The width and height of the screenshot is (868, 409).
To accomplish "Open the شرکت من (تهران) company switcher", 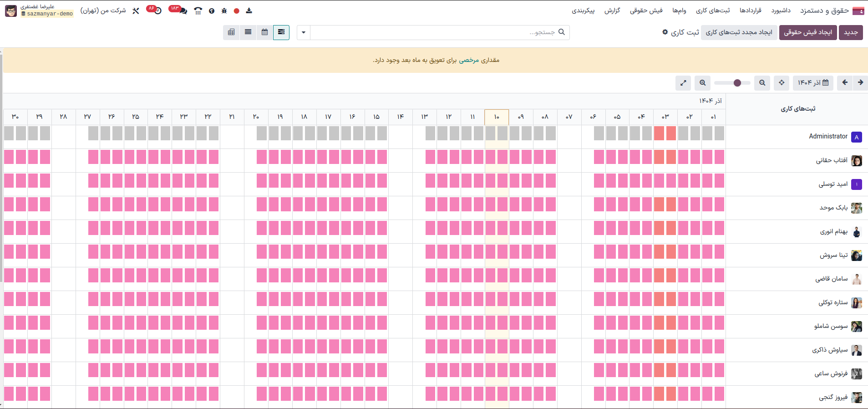I will click(x=103, y=10).
